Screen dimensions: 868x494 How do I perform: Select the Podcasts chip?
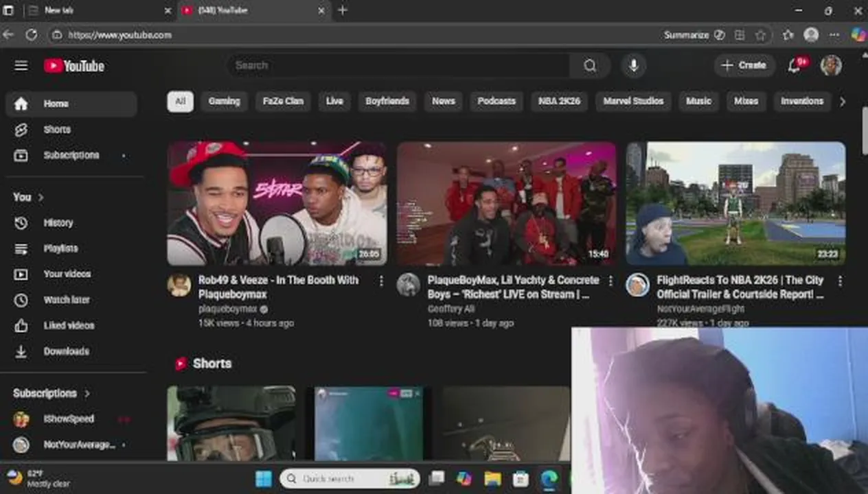pos(496,102)
